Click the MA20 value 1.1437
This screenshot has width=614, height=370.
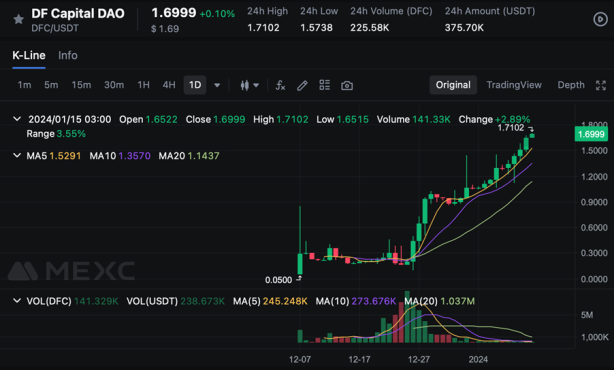203,156
